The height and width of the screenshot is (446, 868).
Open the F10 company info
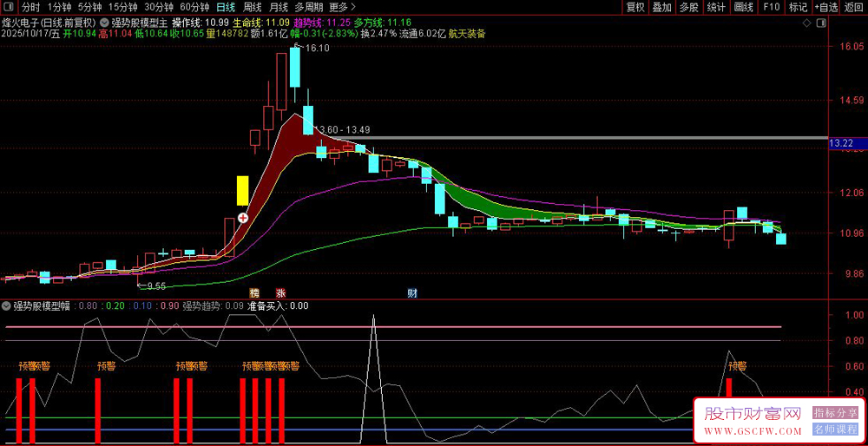770,7
